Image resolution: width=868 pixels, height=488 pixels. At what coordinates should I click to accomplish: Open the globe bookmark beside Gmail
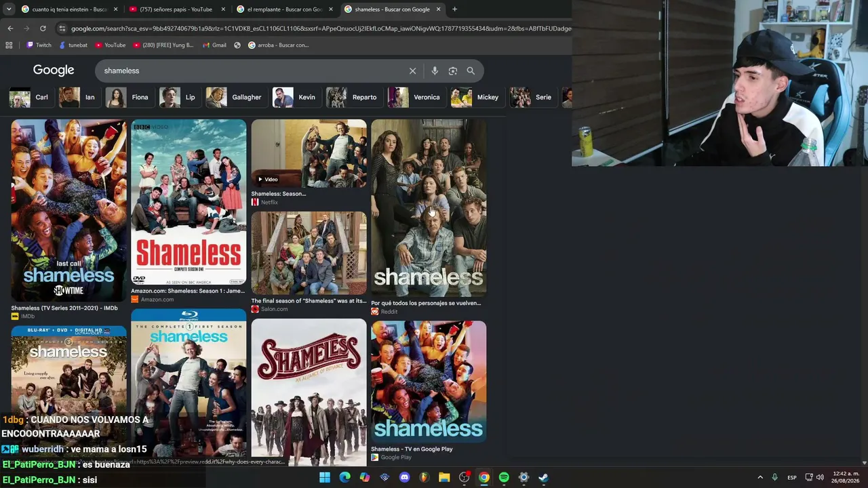[x=237, y=45]
